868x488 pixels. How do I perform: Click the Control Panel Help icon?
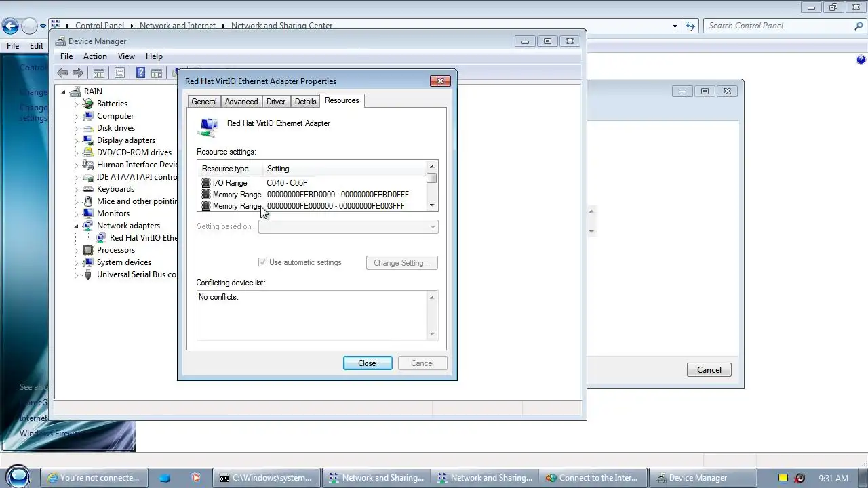pyautogui.click(x=861, y=60)
